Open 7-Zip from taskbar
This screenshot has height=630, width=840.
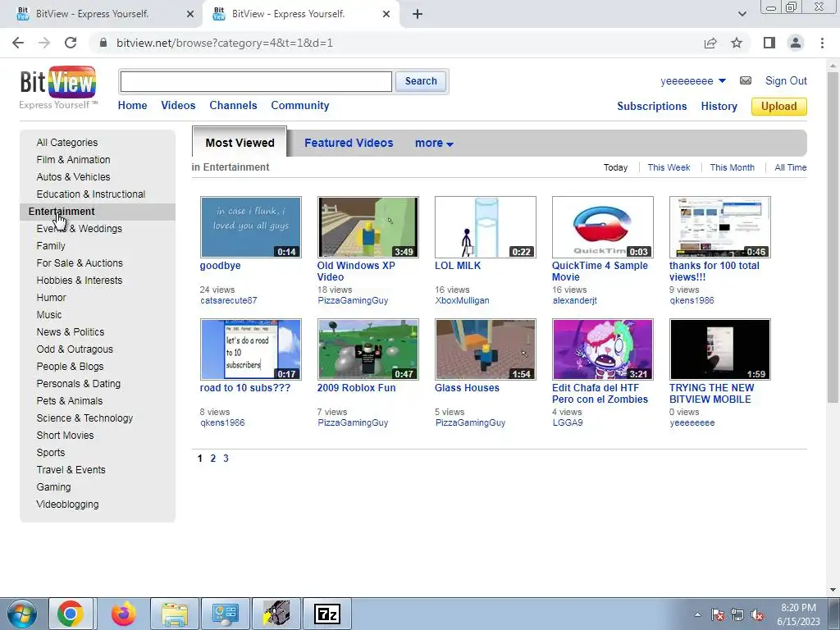pyautogui.click(x=326, y=614)
